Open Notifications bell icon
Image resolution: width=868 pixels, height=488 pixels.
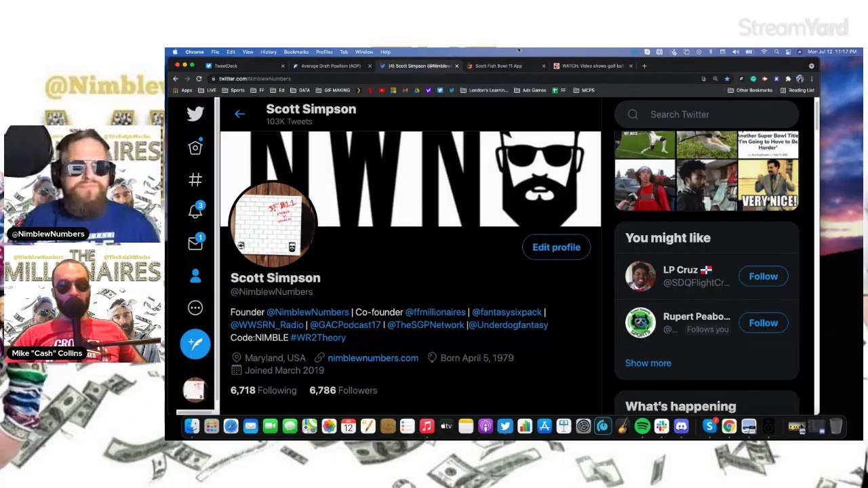pyautogui.click(x=195, y=211)
